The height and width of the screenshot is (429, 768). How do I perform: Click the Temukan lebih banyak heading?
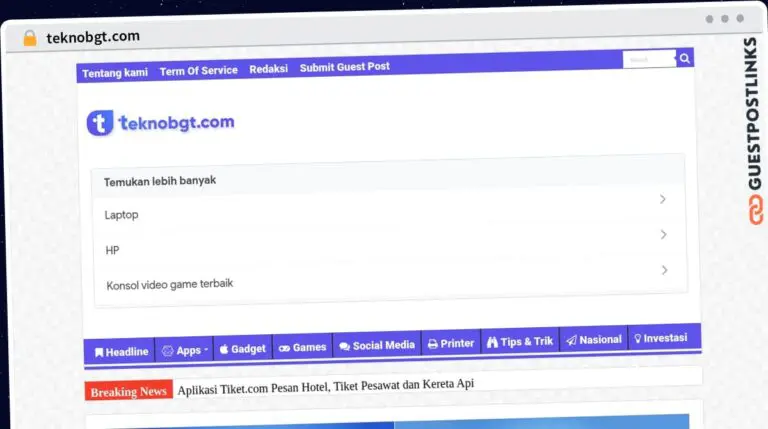(160, 181)
